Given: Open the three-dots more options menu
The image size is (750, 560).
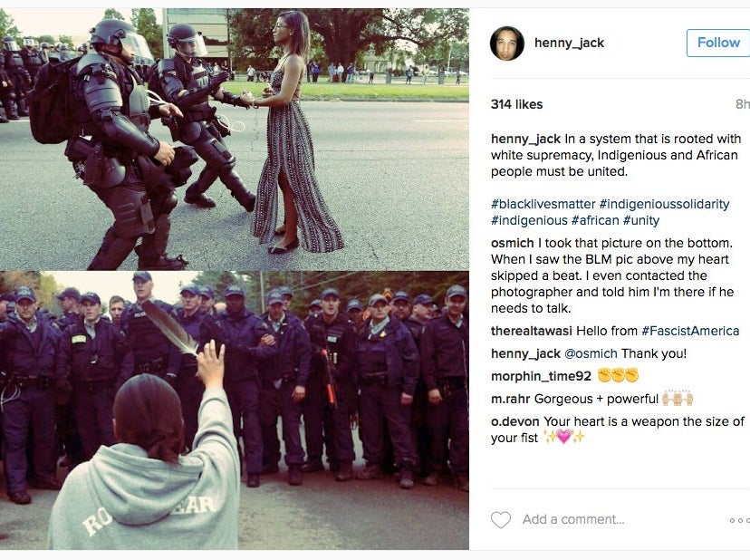Looking at the screenshot, I should [739, 520].
